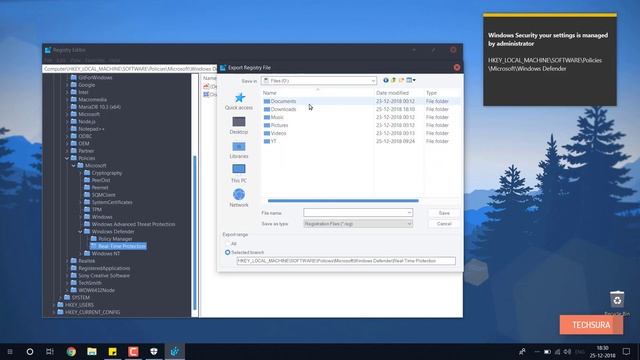Select Network in the places bar
Screen dimensions: 640x360
pyautogui.click(x=239, y=198)
